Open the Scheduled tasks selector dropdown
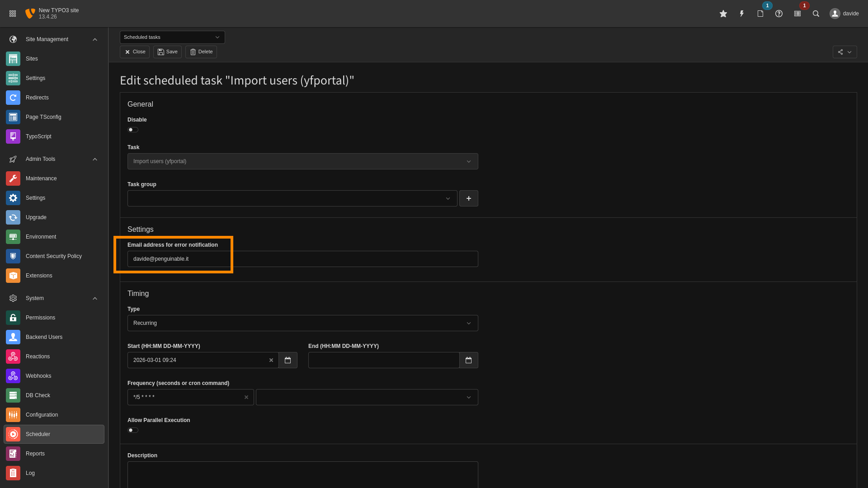This screenshot has width=868, height=488. click(172, 37)
